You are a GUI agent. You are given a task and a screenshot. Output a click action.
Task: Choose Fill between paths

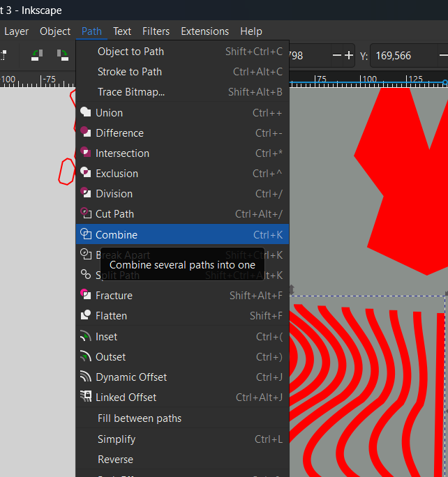pyautogui.click(x=182, y=418)
